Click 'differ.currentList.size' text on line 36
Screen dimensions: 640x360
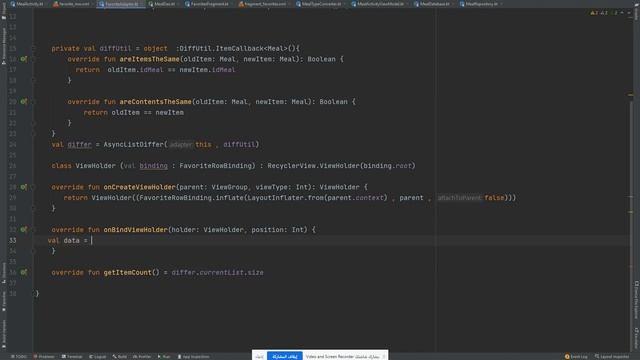(218, 272)
